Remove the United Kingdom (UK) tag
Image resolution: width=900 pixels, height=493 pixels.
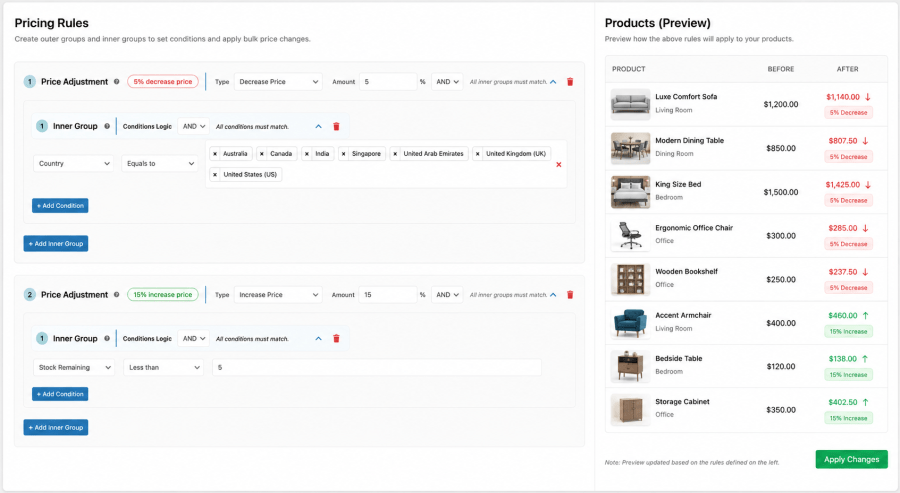478,154
